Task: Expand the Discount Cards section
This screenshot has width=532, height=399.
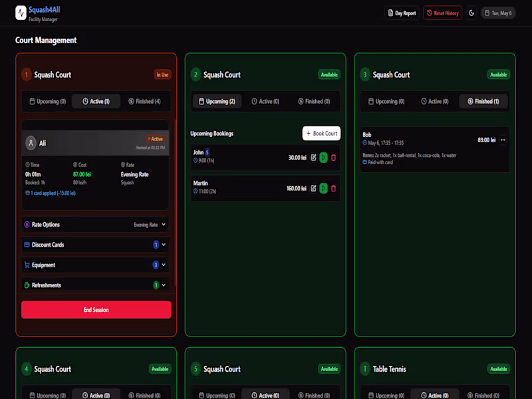Action: [95, 245]
